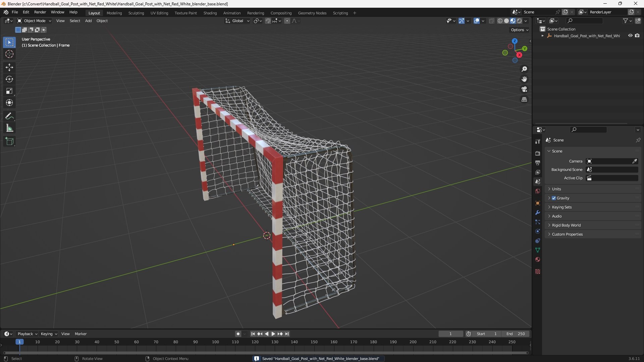Switch perspective/orthographic grid icon

pyautogui.click(x=524, y=100)
